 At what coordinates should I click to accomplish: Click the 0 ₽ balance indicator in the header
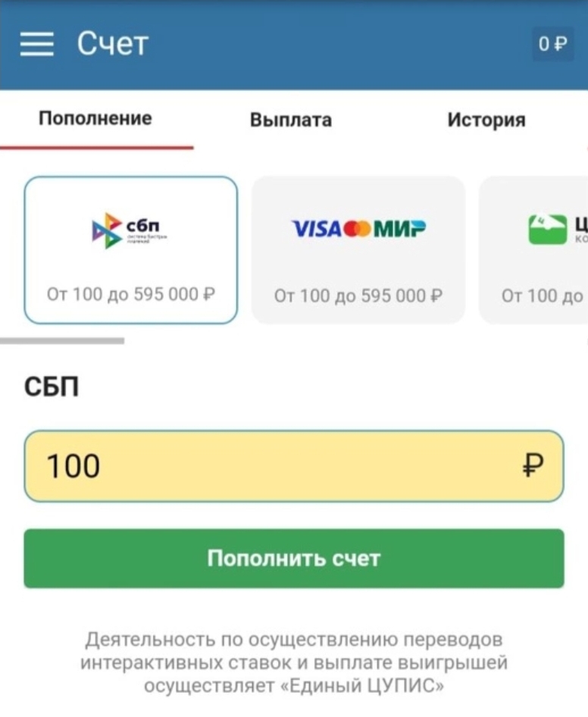pos(552,43)
